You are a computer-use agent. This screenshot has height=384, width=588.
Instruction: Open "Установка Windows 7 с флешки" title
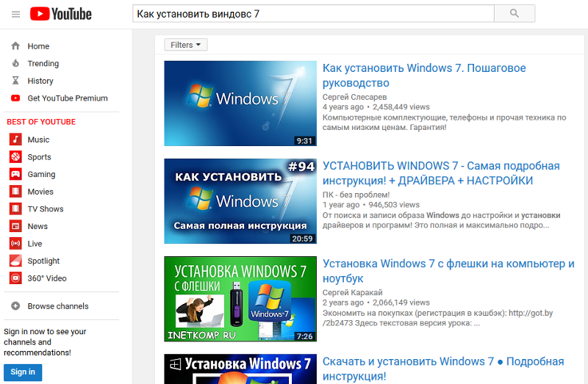click(x=448, y=271)
